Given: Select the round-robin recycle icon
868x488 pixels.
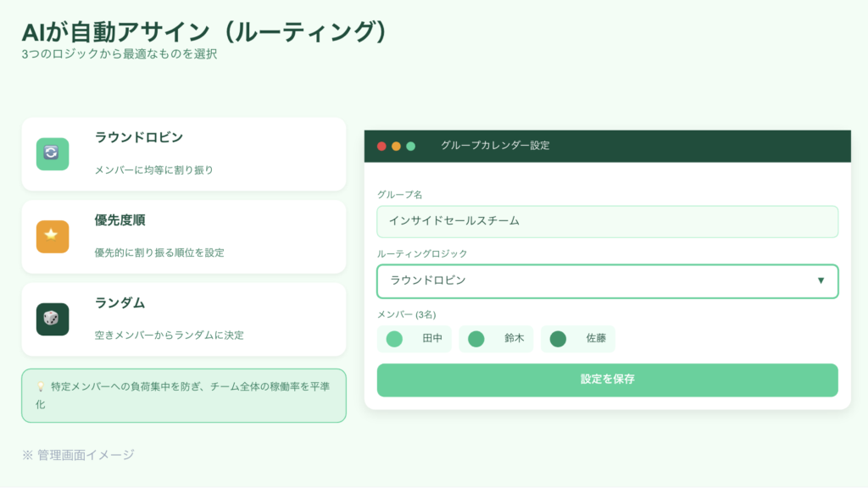Looking at the screenshot, I should pyautogui.click(x=53, y=154).
